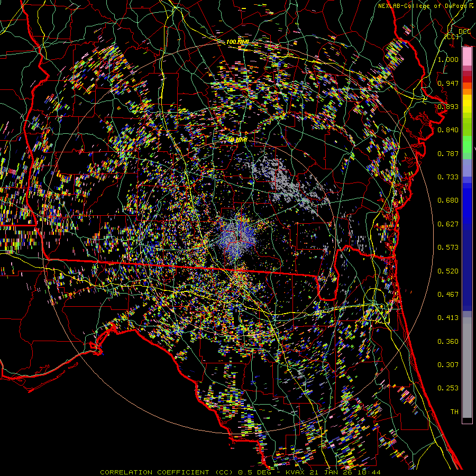476x476 pixels.
Task: Click the 0.360 legend value
Action: 448,342
